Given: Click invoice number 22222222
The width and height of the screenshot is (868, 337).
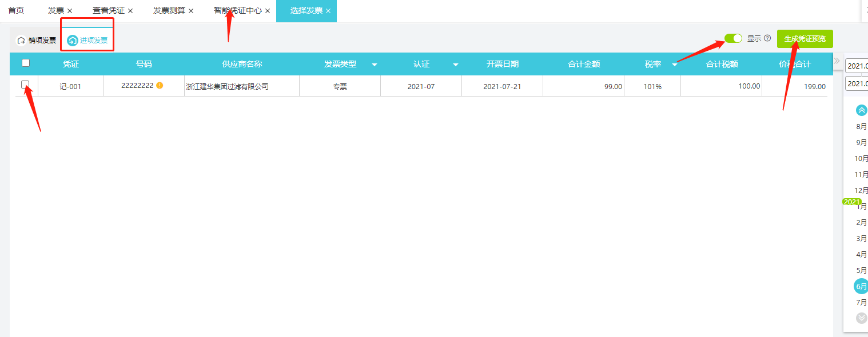Looking at the screenshot, I should pyautogui.click(x=137, y=86).
